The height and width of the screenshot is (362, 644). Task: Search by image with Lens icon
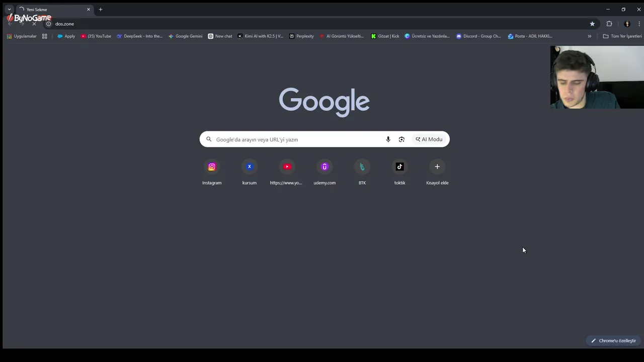pos(401,139)
